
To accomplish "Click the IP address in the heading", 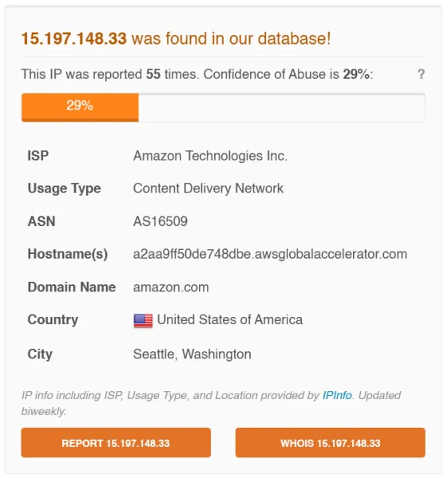I will click(x=73, y=38).
